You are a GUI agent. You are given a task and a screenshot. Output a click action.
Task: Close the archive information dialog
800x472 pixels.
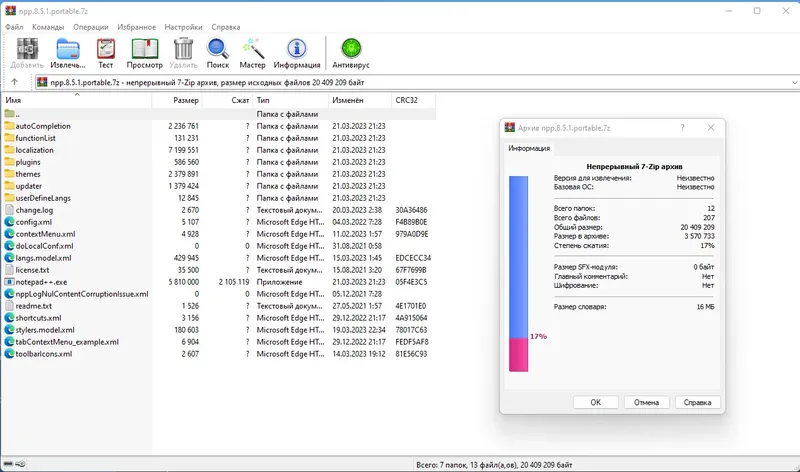click(x=711, y=128)
